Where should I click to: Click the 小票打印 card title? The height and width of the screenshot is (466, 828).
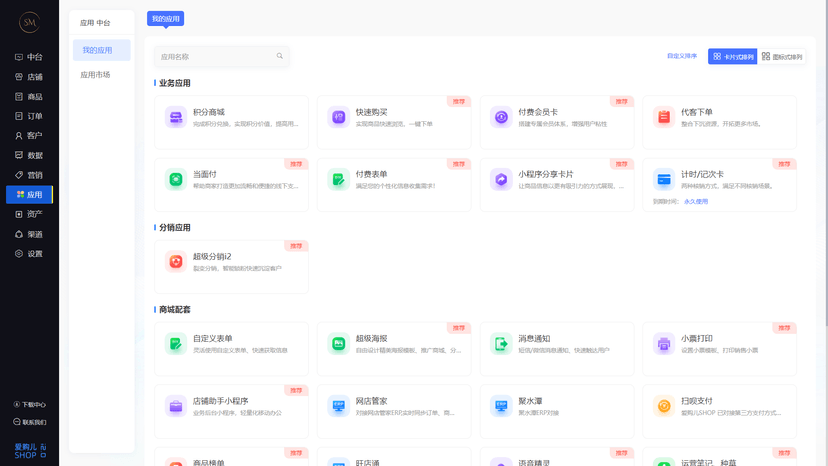pyautogui.click(x=697, y=338)
